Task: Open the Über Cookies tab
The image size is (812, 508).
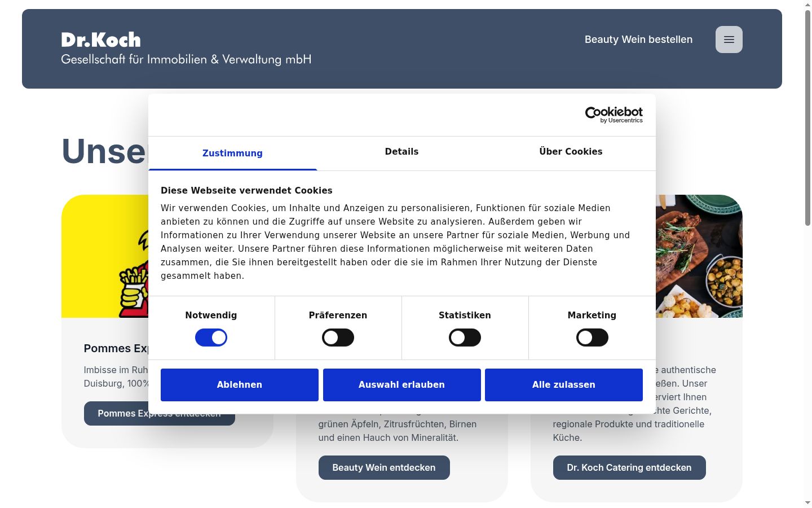Action: (x=571, y=152)
